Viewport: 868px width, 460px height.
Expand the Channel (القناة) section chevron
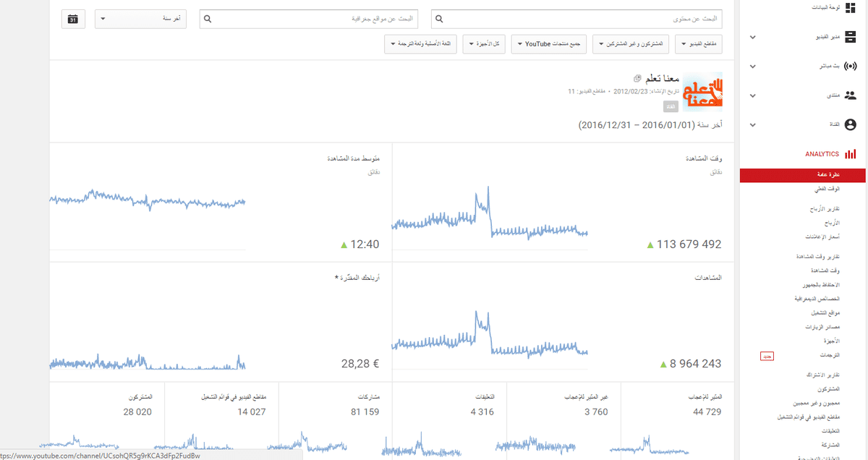pyautogui.click(x=753, y=125)
